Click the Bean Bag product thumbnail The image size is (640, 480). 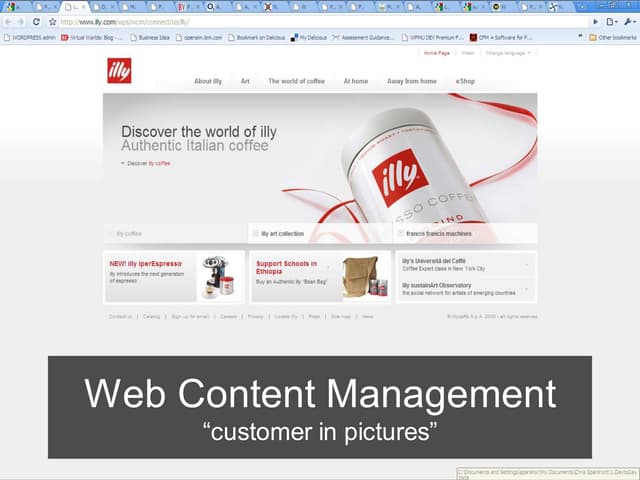point(360,276)
